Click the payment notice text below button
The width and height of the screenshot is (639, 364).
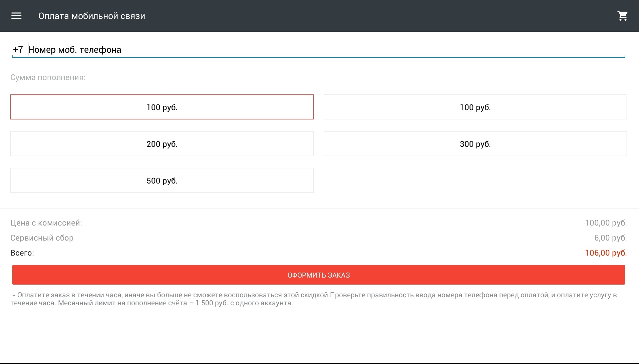(314, 299)
